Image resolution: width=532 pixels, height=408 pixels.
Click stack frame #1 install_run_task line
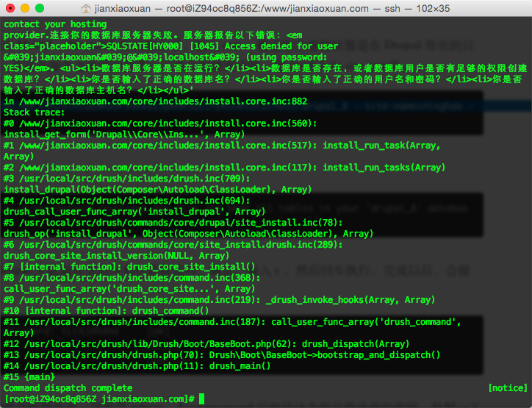click(x=222, y=146)
